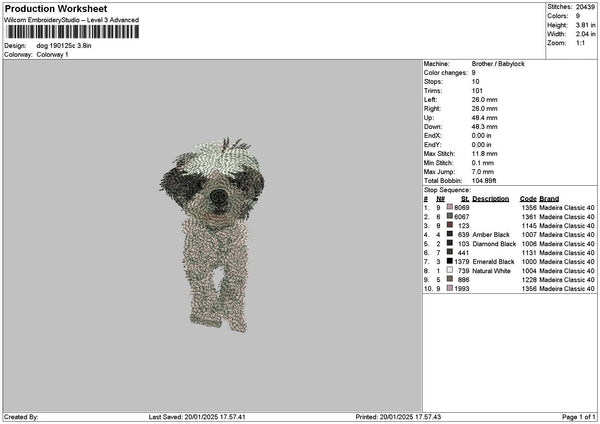Select the Natural White description text
This screenshot has height=424, width=600.
point(494,270)
